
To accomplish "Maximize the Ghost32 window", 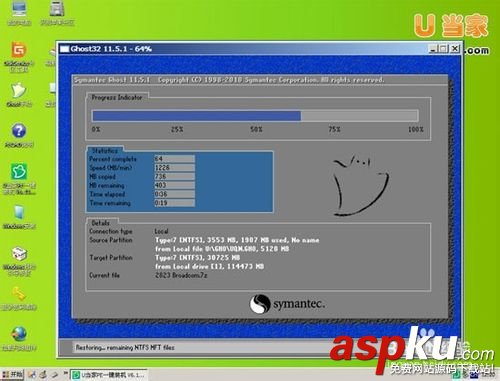I will pyautogui.click(x=443, y=49).
